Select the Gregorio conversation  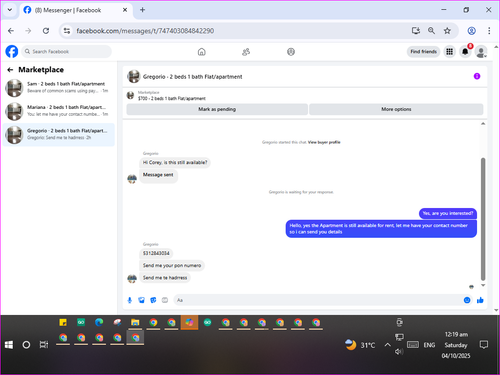coord(59,134)
